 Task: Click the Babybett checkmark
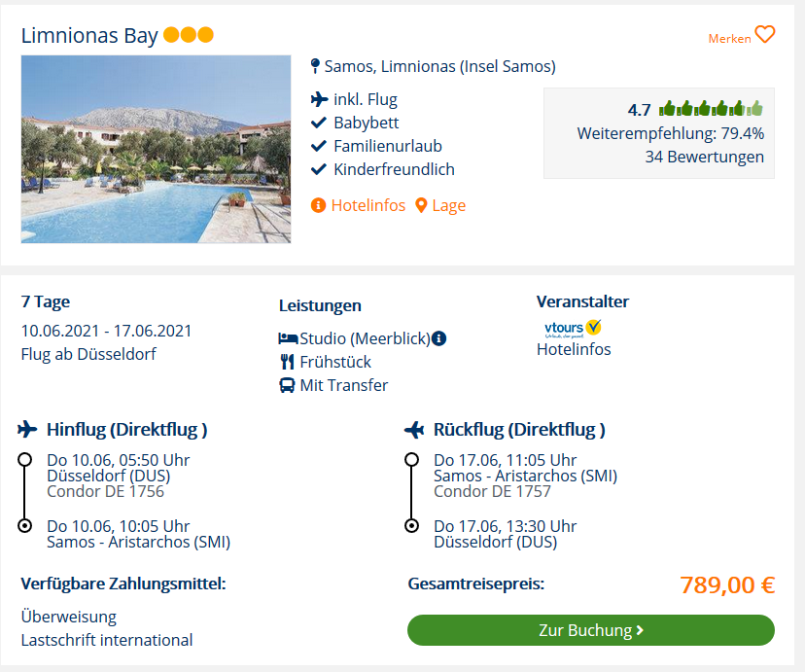(319, 123)
